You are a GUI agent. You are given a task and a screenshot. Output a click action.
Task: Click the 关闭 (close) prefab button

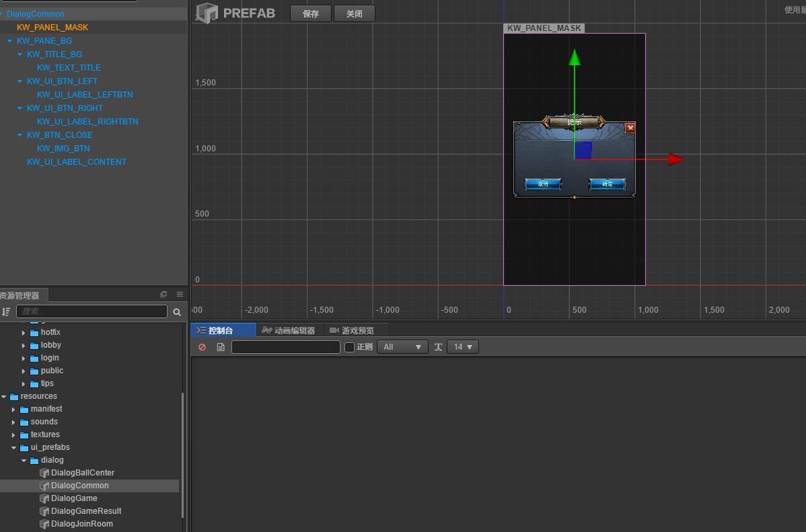tap(354, 14)
